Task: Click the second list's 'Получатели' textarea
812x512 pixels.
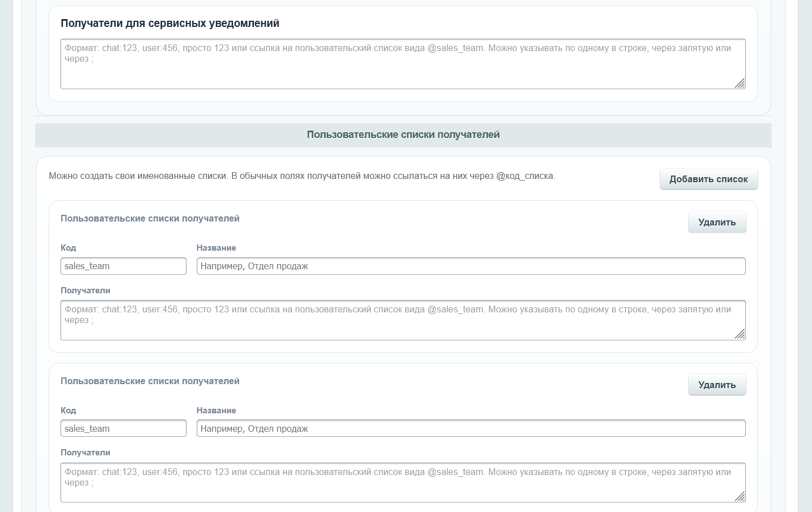Action: click(x=403, y=482)
